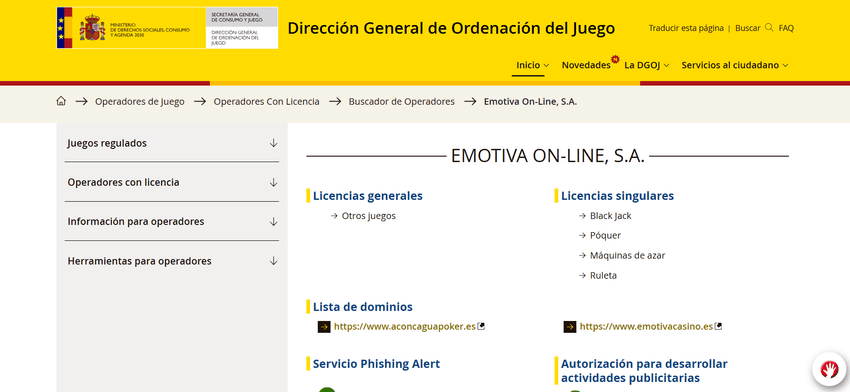Click the Licencias generales heading
Screen dimensions: 850x392
[x=368, y=196]
